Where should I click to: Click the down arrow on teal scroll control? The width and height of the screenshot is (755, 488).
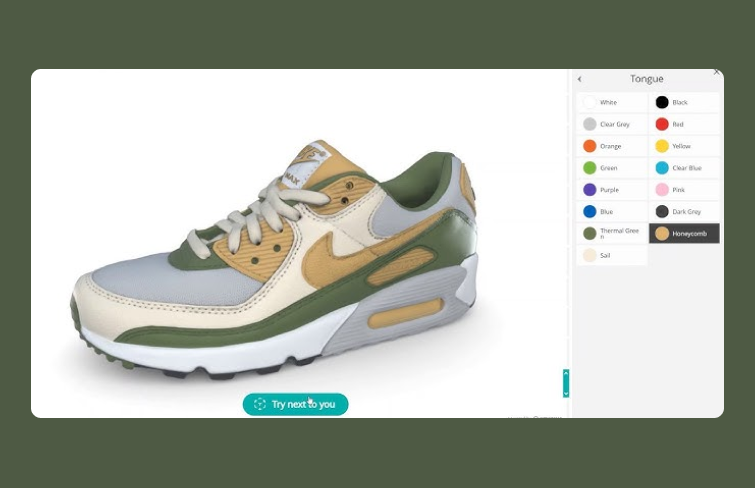point(566,394)
